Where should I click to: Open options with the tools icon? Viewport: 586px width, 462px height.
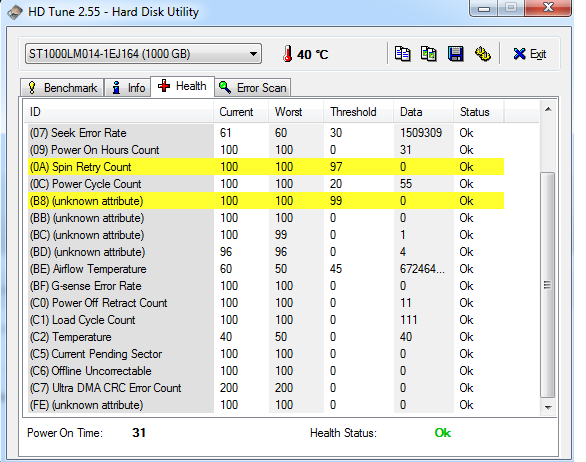(483, 54)
